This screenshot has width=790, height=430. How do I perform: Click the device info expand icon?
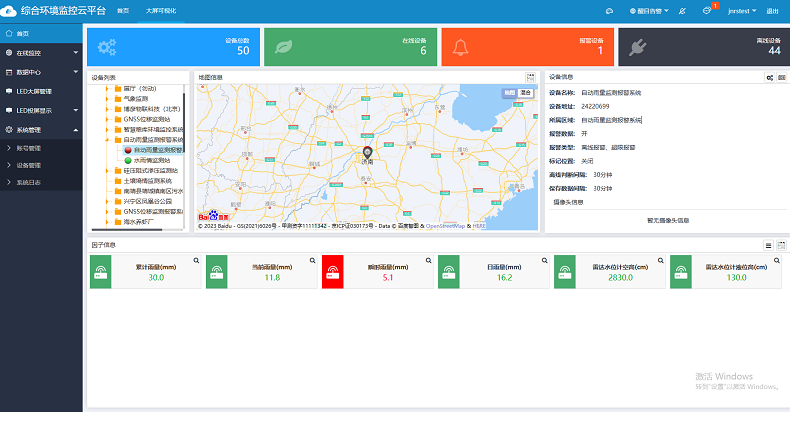781,78
